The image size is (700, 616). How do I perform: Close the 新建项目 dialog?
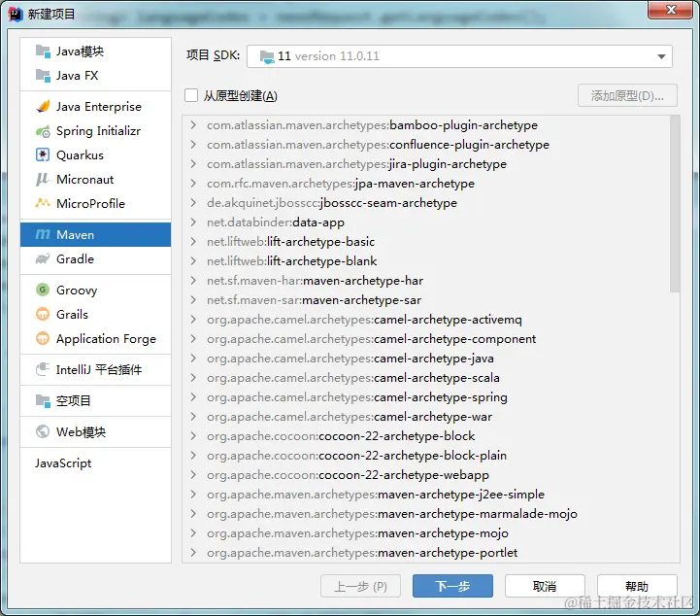pyautogui.click(x=670, y=10)
